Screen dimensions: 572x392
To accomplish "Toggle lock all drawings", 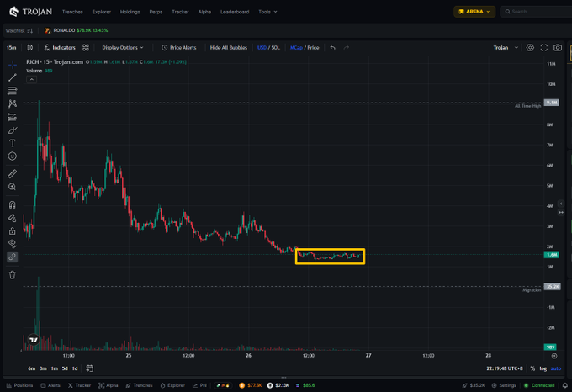I will 13,230.
